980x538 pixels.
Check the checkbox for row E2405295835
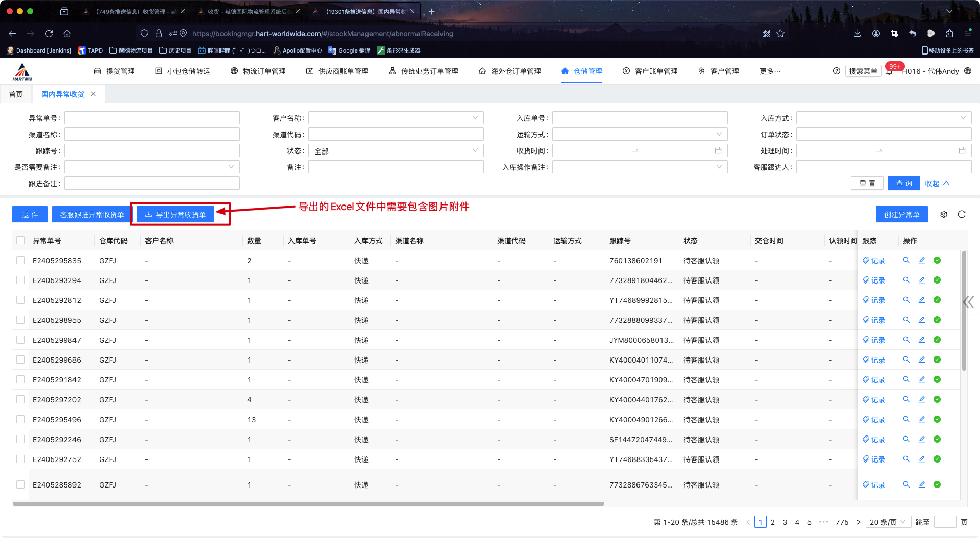(x=20, y=261)
